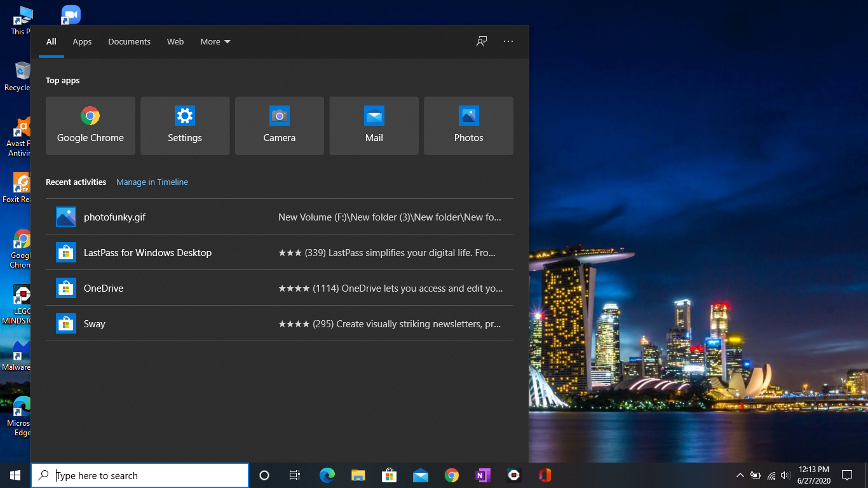Switch to the Apps search tab
The height and width of the screenshot is (488, 868).
[x=82, y=41]
